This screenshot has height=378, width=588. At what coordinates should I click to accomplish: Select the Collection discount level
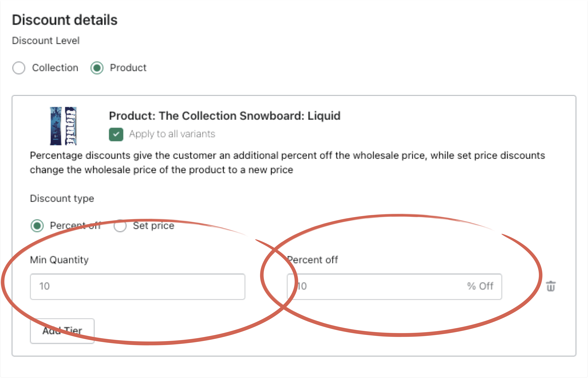tap(19, 68)
